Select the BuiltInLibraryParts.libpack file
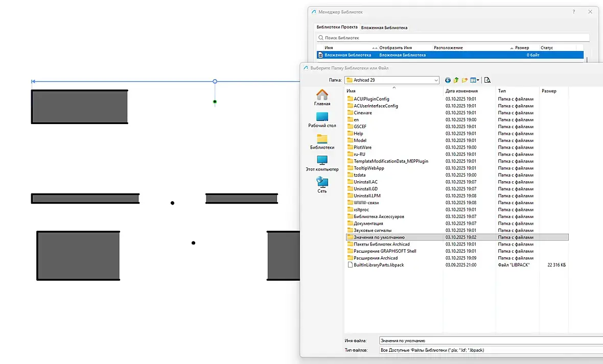This screenshot has height=364, width=603. (375, 265)
